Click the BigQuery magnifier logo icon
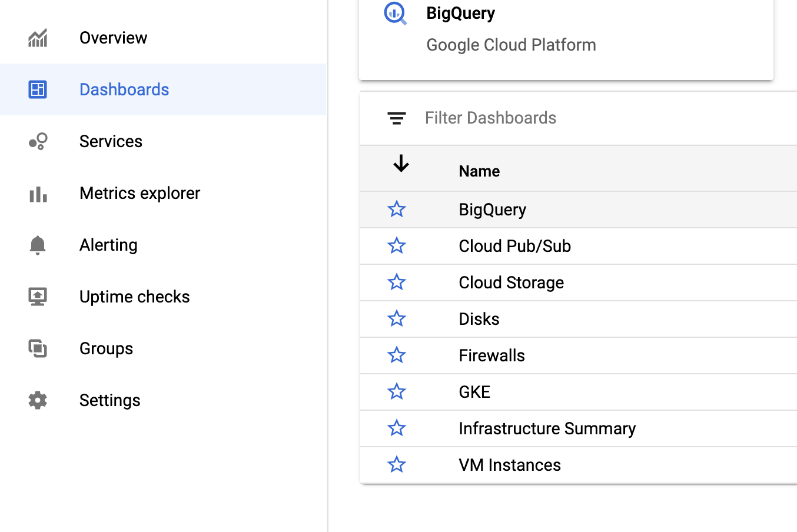Screen dimensions: 797x532 (x=396, y=14)
